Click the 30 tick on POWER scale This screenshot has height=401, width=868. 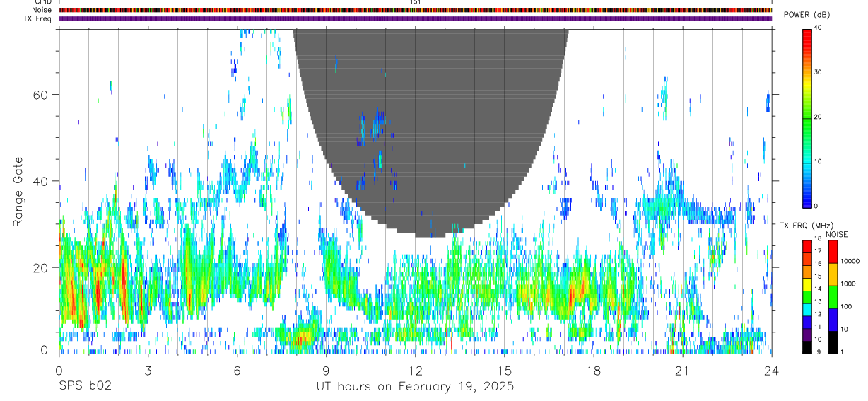coord(819,73)
